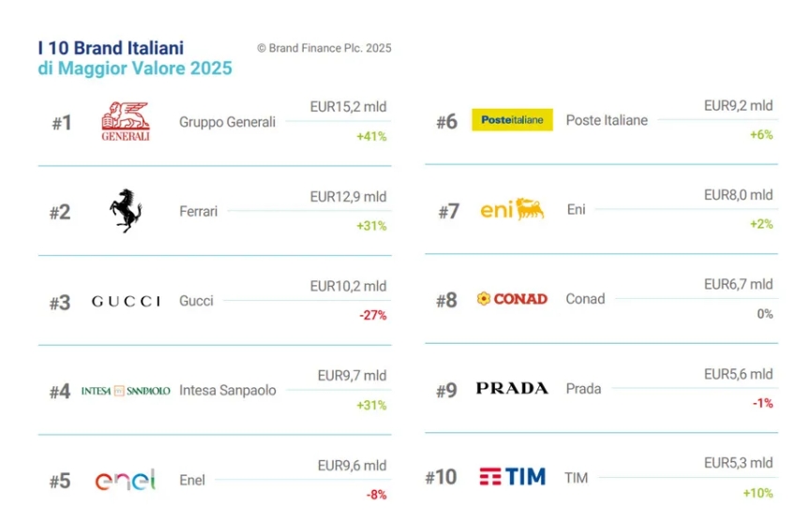This screenshot has width=812, height=522.
Task: Click Ferrari's EUR12,9 mld value
Action: (348, 197)
